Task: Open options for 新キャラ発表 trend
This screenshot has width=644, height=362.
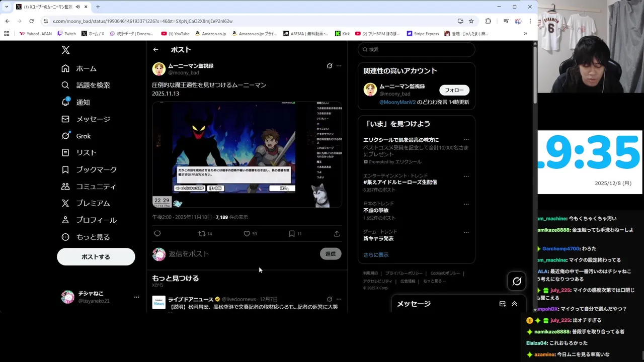Action: 466,232
